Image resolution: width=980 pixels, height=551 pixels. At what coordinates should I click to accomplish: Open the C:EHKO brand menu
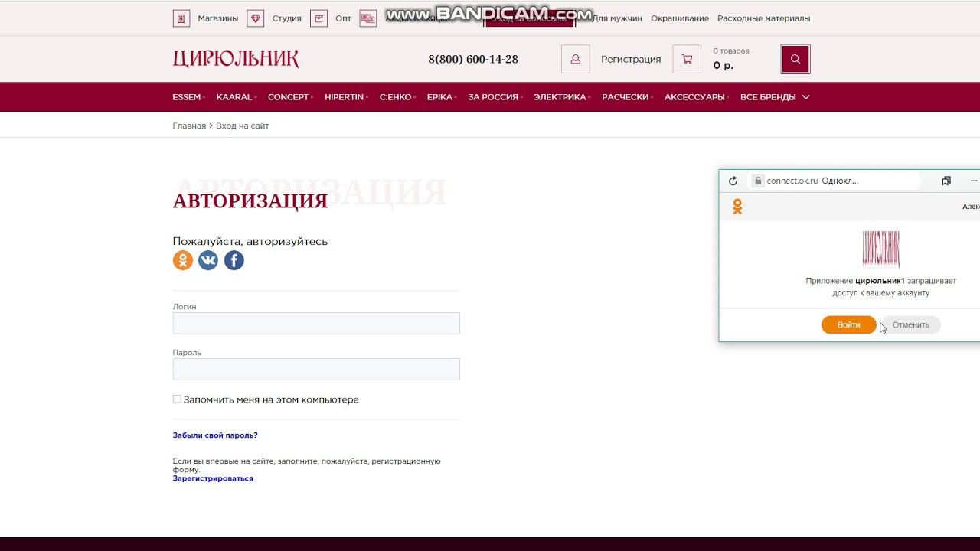pos(395,97)
